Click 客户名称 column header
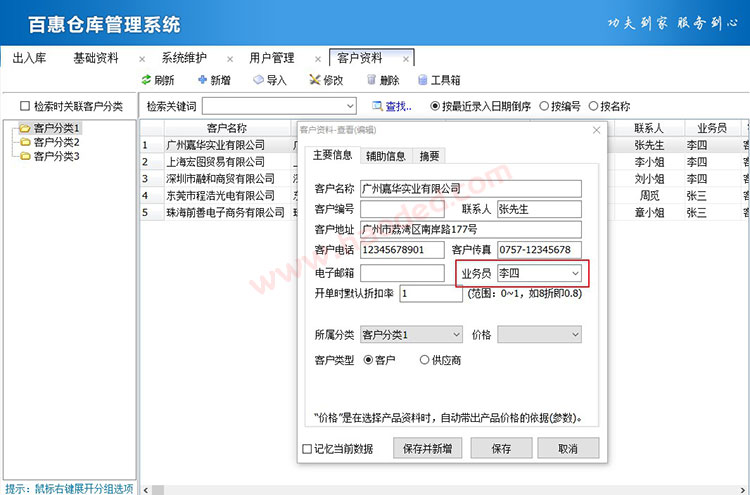Screen dimensions: 750x495 [227, 128]
